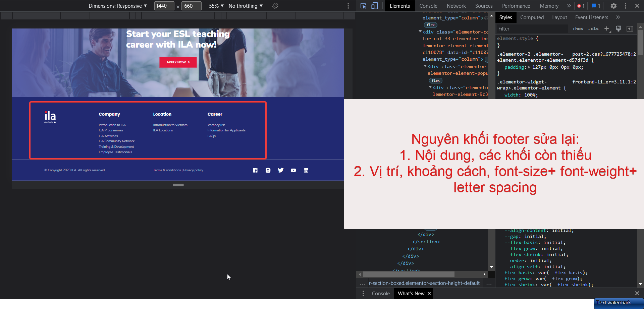
Task: Toggle the element state :hov button
Action: pos(578,29)
